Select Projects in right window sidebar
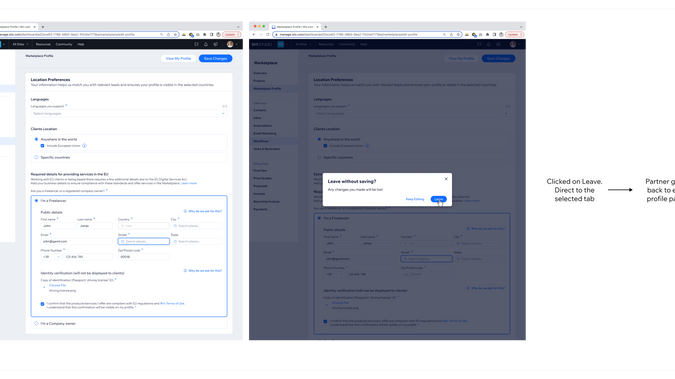The height and width of the screenshot is (379, 675). [x=259, y=81]
